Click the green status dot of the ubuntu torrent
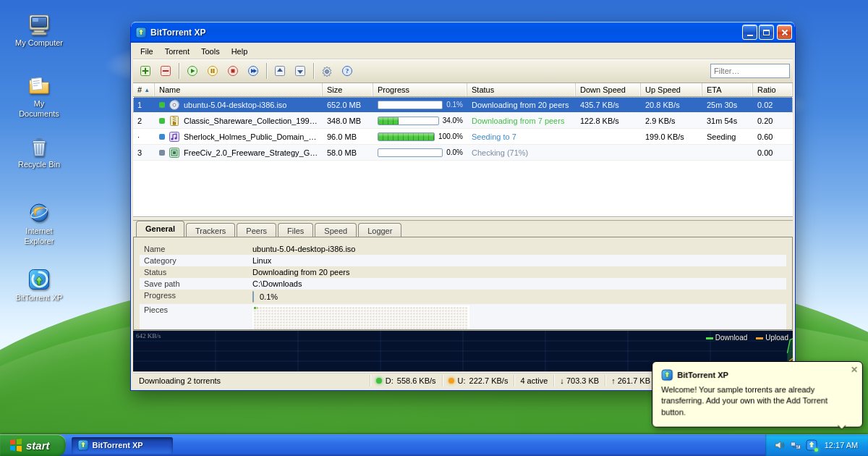Screen dimensions: 868x456 162,105
